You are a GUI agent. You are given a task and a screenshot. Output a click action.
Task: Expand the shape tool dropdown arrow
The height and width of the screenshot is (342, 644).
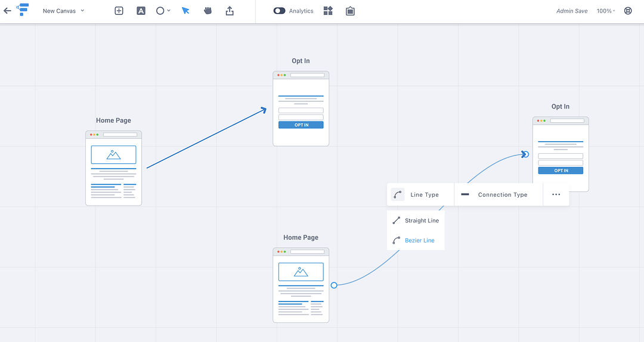[x=169, y=11]
